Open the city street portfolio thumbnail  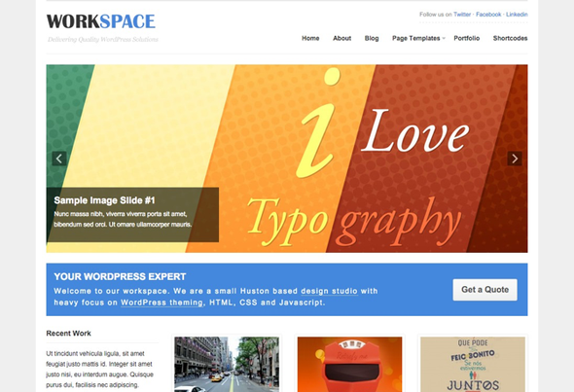click(x=227, y=364)
